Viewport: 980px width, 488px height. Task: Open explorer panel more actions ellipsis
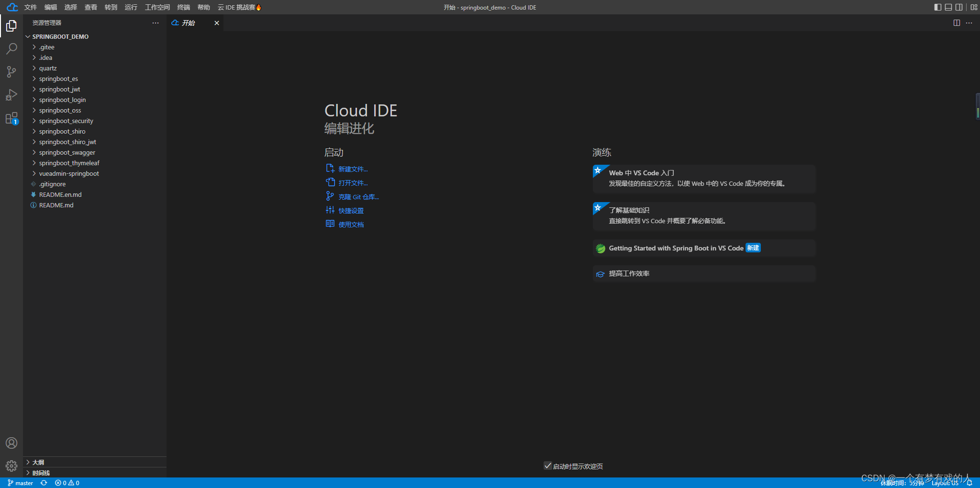156,23
